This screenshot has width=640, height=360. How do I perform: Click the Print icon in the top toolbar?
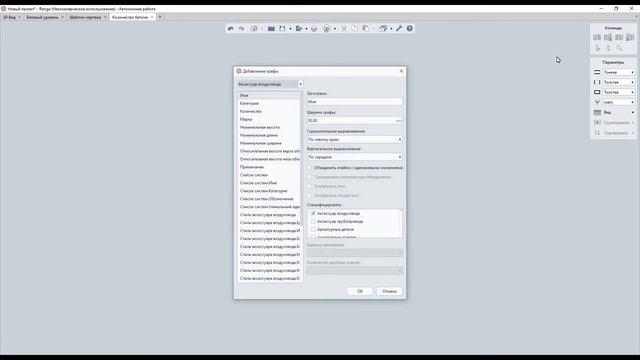click(x=313, y=29)
